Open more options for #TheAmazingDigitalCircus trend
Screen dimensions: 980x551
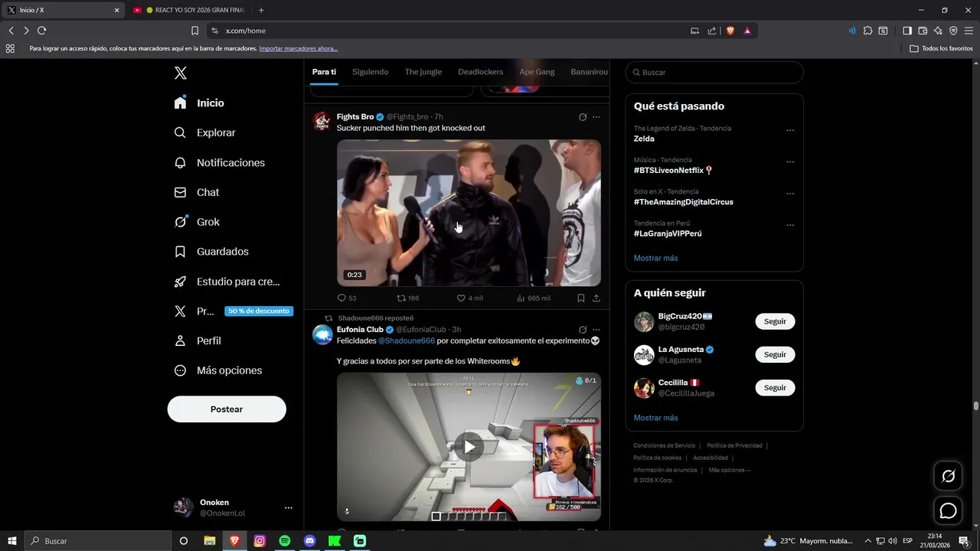point(790,194)
